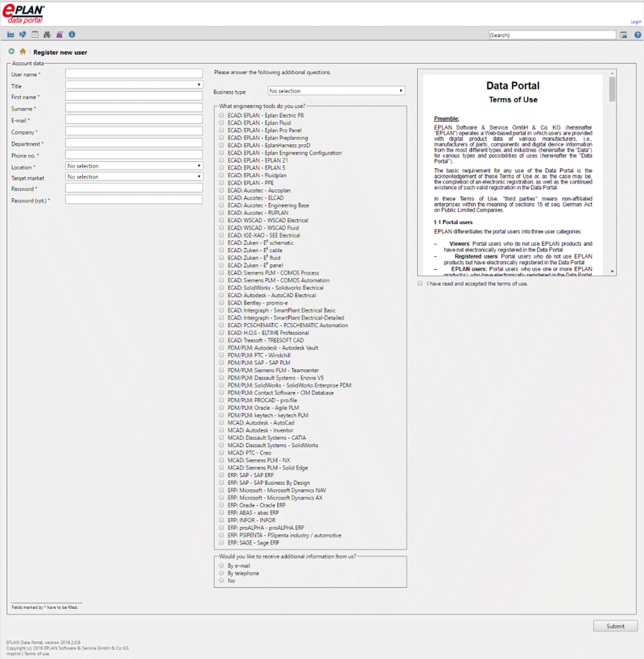The image size is (644, 659).
Task: Check PDM/PLM: PTC - Windchill
Action: 221,355
